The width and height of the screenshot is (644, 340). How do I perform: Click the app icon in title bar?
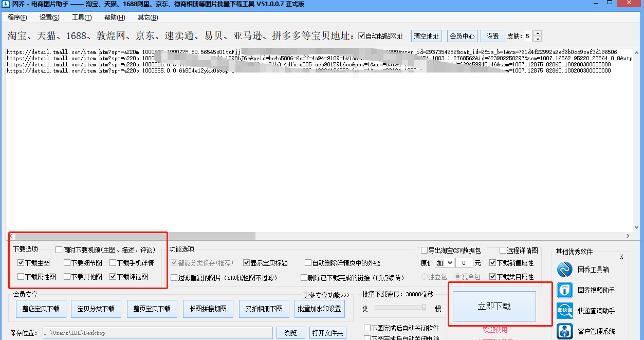click(x=5, y=4)
